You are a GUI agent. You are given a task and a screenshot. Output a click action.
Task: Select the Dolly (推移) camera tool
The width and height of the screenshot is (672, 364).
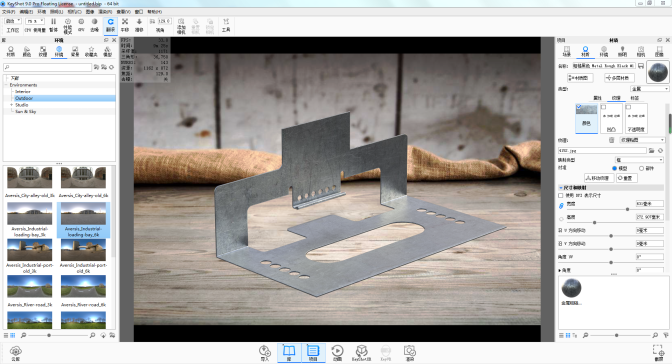click(139, 25)
